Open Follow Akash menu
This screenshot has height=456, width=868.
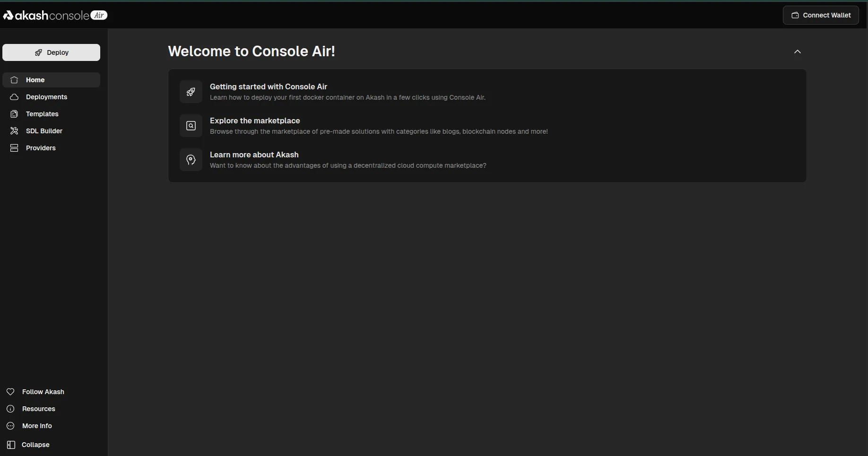43,392
